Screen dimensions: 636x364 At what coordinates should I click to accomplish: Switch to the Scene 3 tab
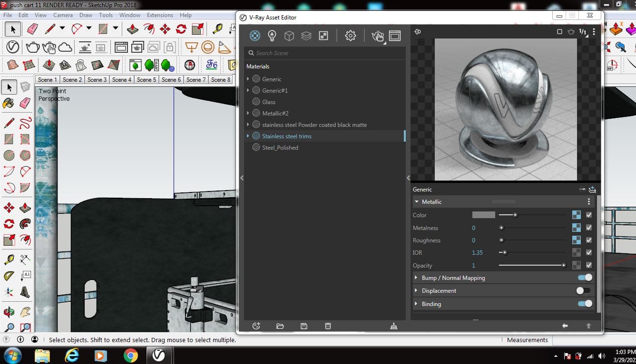[97, 79]
